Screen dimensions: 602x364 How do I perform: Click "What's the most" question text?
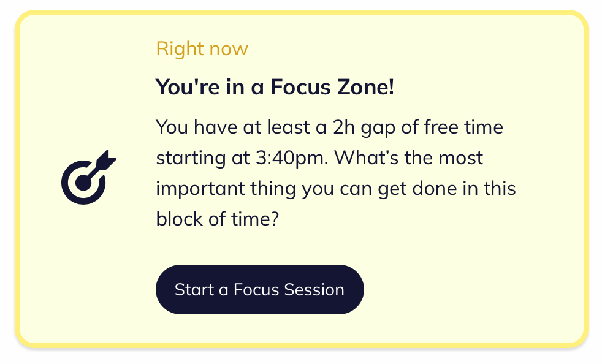[408, 158]
